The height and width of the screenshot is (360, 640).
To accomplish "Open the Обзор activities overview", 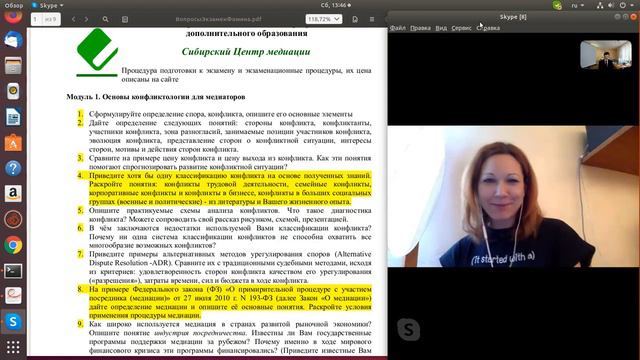I will (x=13, y=5).
